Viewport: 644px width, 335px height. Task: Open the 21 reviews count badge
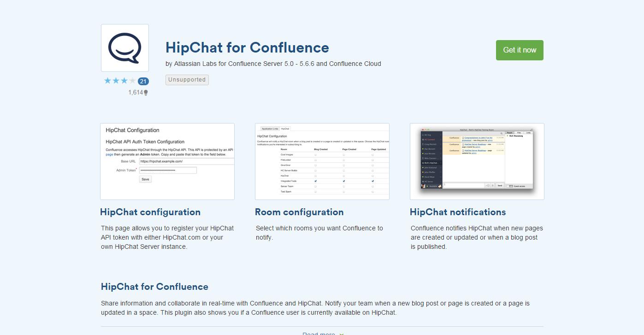coord(143,81)
